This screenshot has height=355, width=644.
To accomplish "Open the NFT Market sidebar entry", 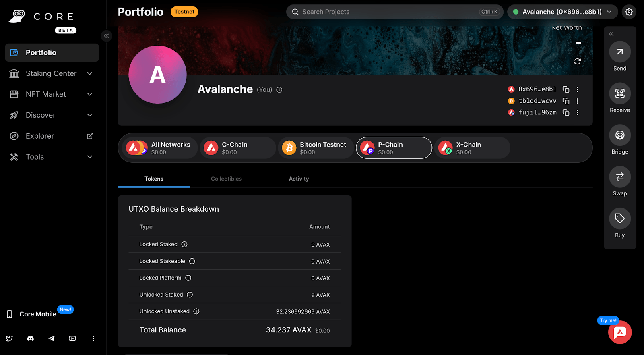I will (46, 94).
